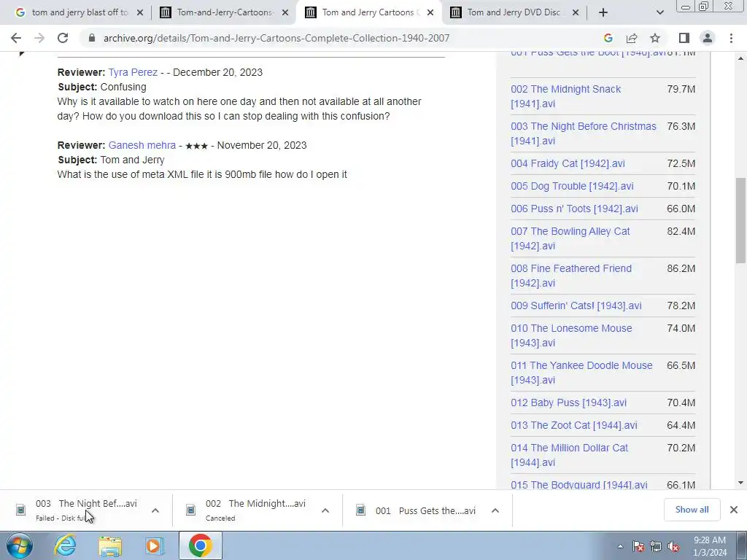
Task: Download 007 The Bowling Alley Cat [1942].avi
Action: (x=570, y=238)
